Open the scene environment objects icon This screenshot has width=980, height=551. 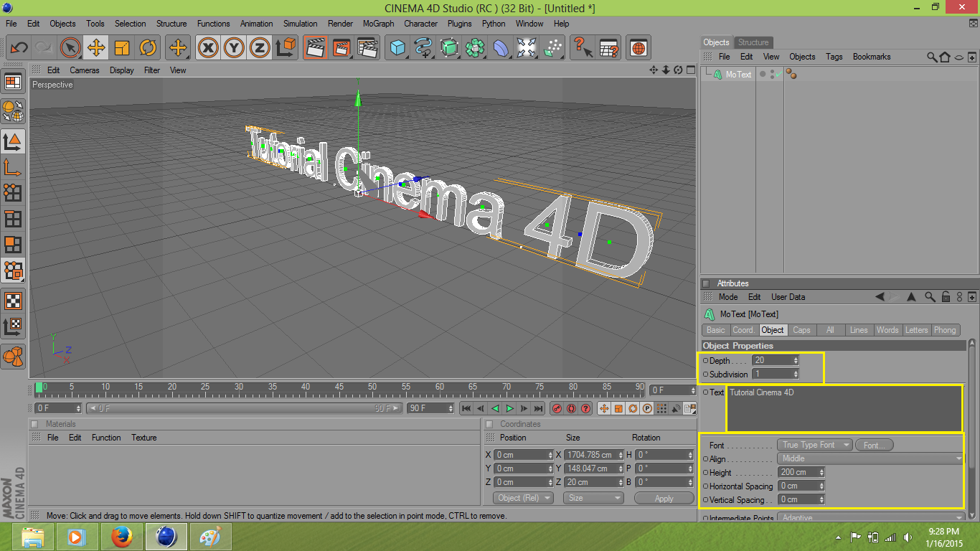click(x=527, y=48)
